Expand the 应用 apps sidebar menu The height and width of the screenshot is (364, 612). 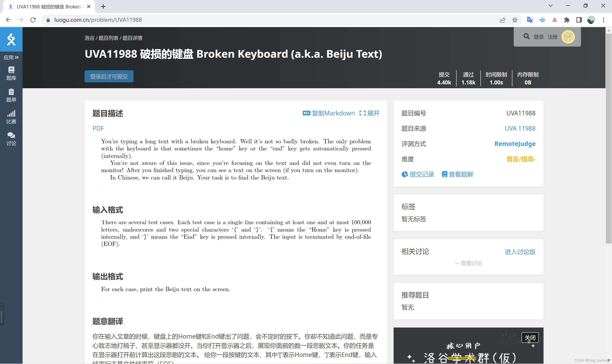(11, 57)
